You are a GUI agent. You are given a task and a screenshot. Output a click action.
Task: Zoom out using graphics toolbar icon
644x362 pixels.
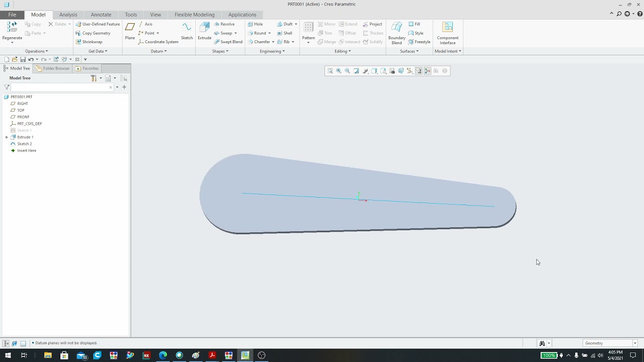pyautogui.click(x=347, y=71)
